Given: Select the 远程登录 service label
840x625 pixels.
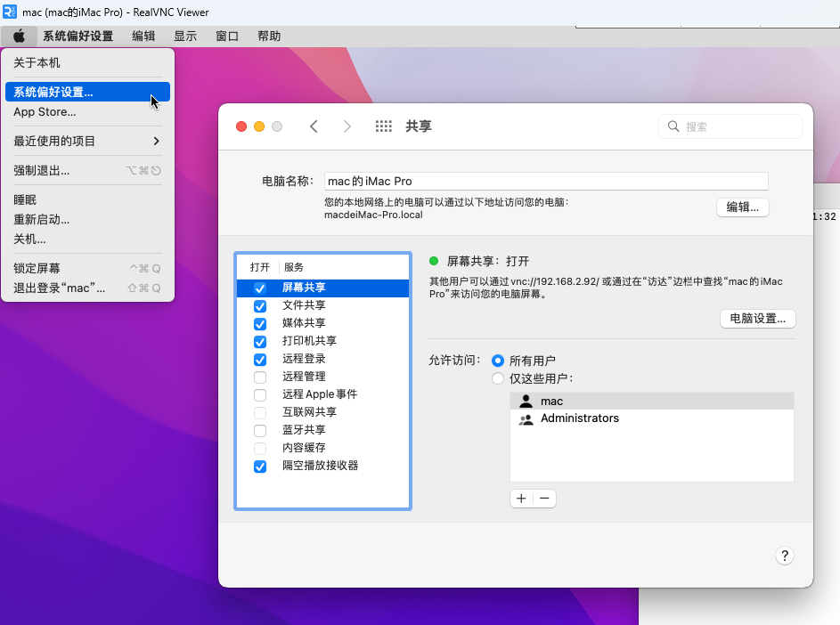Looking at the screenshot, I should click(304, 359).
